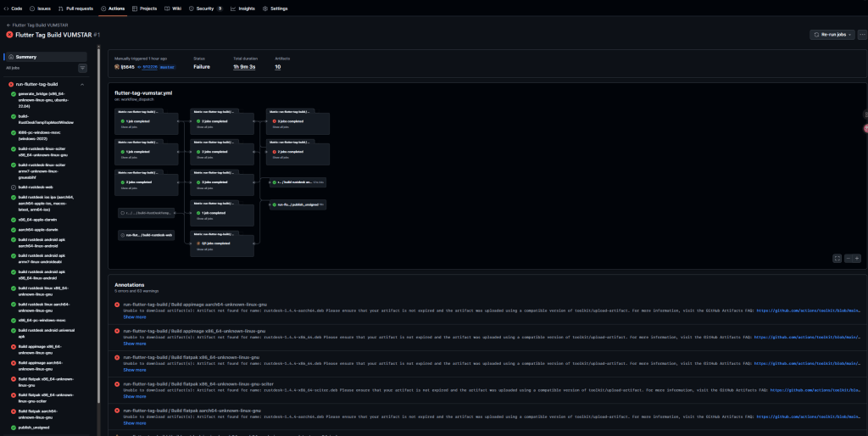
Task: Open the Re-run jobs dropdown
Action: pyautogui.click(x=832, y=35)
